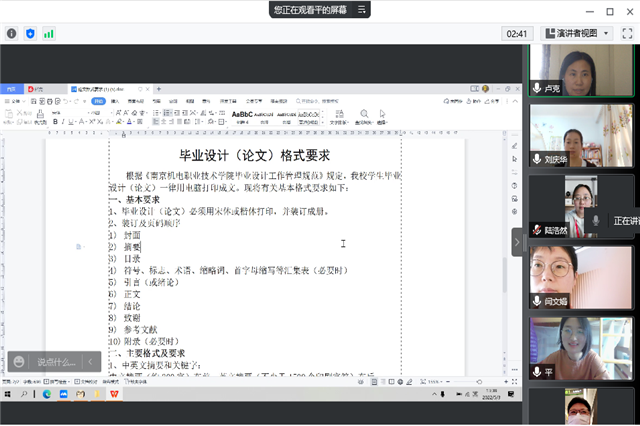Check the green network signal icon
Screen dimensions: 640x426
tap(48, 33)
